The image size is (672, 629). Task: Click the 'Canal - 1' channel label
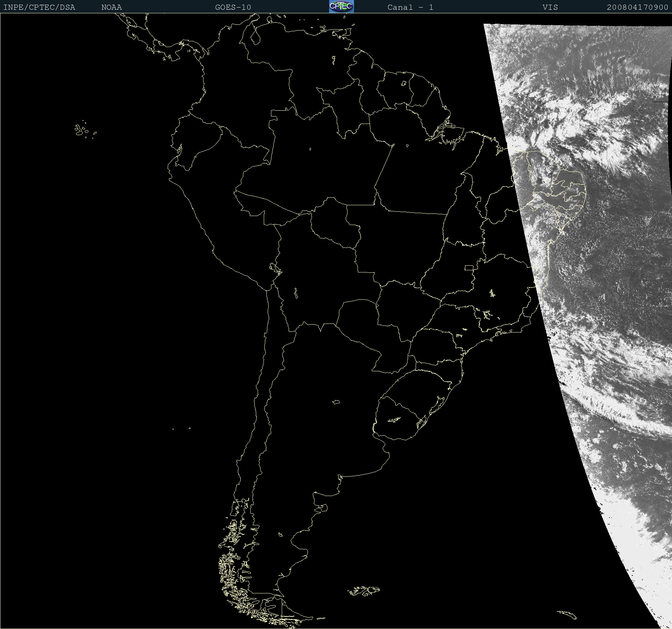coord(410,7)
